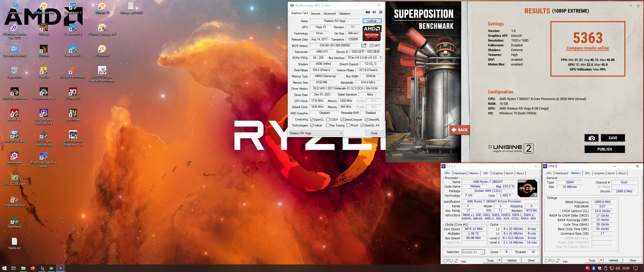Screen dimensions: 644x272
Task: Open the Sensorware desktop icon
Action: tap(15, 158)
